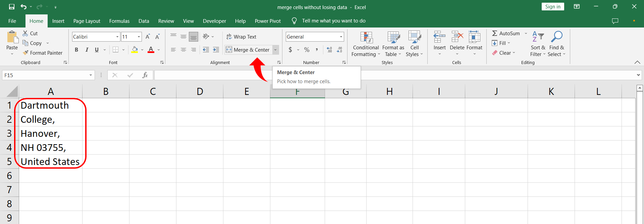Switch to the Developer tab

click(x=214, y=21)
